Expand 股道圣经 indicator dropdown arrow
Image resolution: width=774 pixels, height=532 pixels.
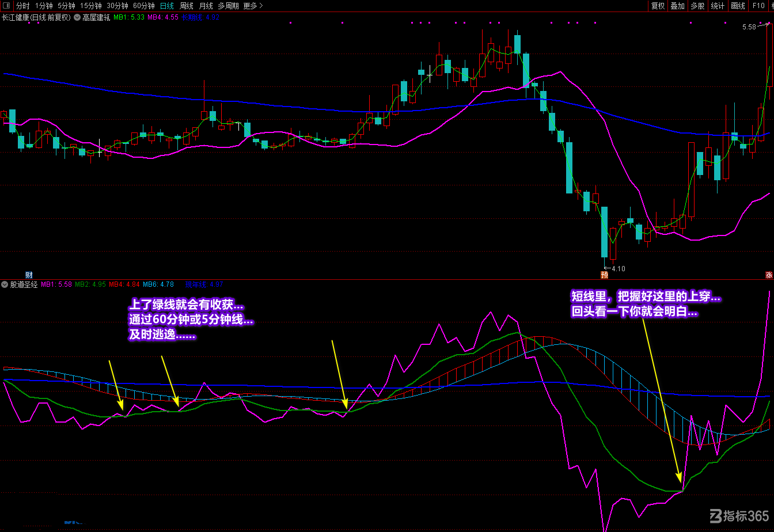click(5, 284)
